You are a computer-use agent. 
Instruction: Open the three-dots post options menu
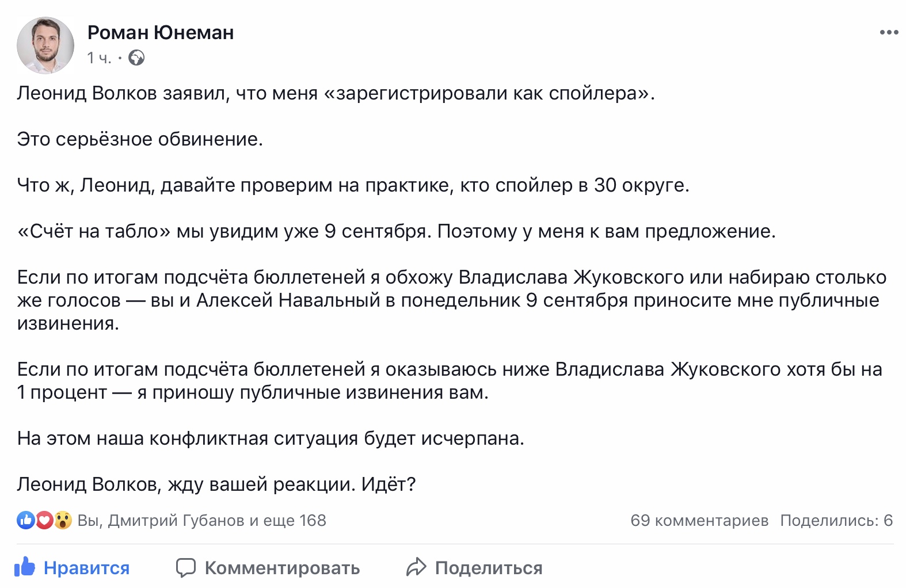(888, 32)
